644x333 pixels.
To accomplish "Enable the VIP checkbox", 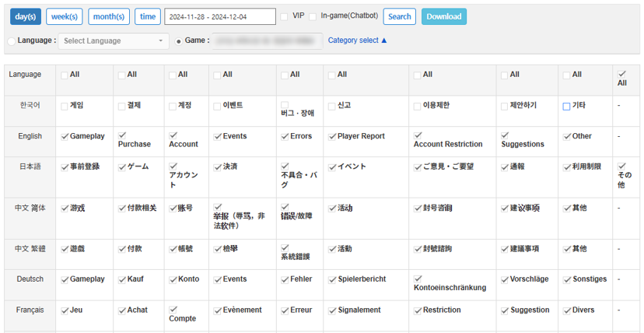I will 284,16.
